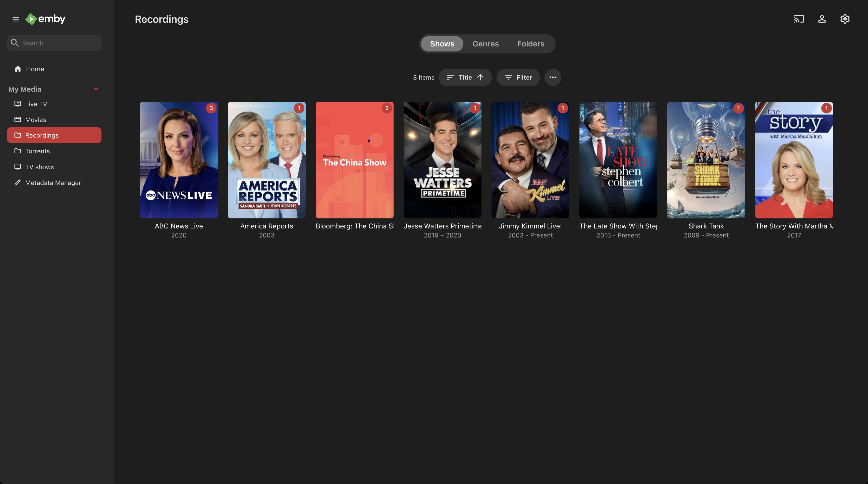The image size is (868, 484).
Task: Switch to the Folders tab
Action: click(x=531, y=44)
